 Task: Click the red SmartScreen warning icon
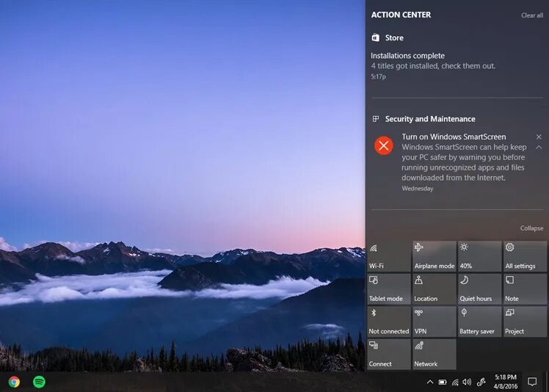[383, 145]
